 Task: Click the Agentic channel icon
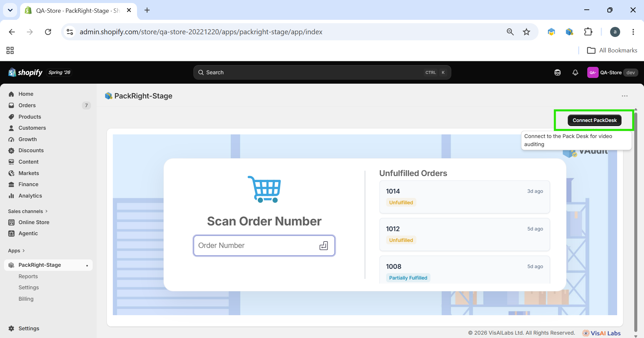11,234
